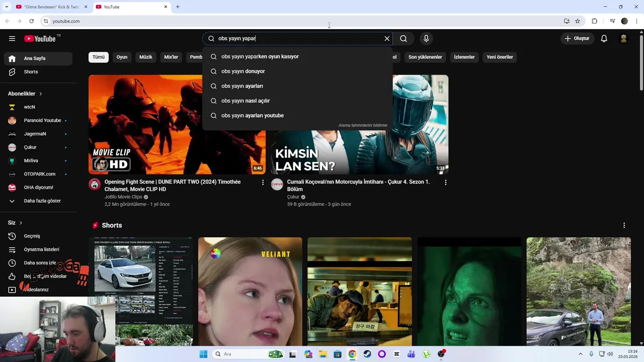Open the Çukur subscription in sidebar
Screen dimensions: 644x362
pos(38,147)
